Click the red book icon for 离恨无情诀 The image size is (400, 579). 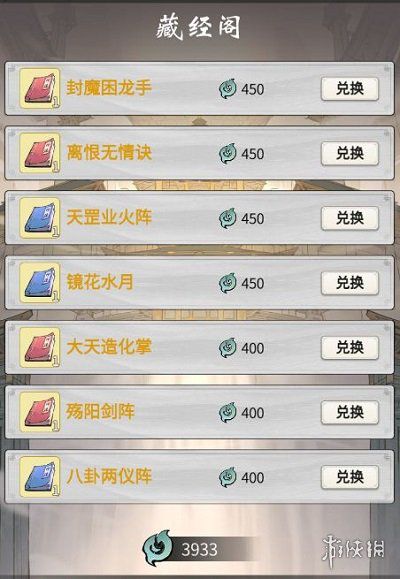pos(40,153)
